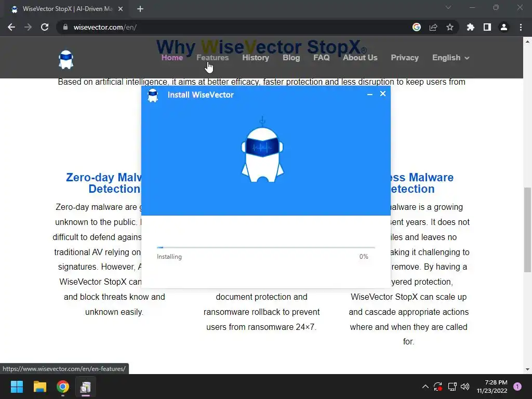Screen dimensions: 532x399
Task: Click Chrome icon in taskbar
Action: pyautogui.click(x=63, y=387)
